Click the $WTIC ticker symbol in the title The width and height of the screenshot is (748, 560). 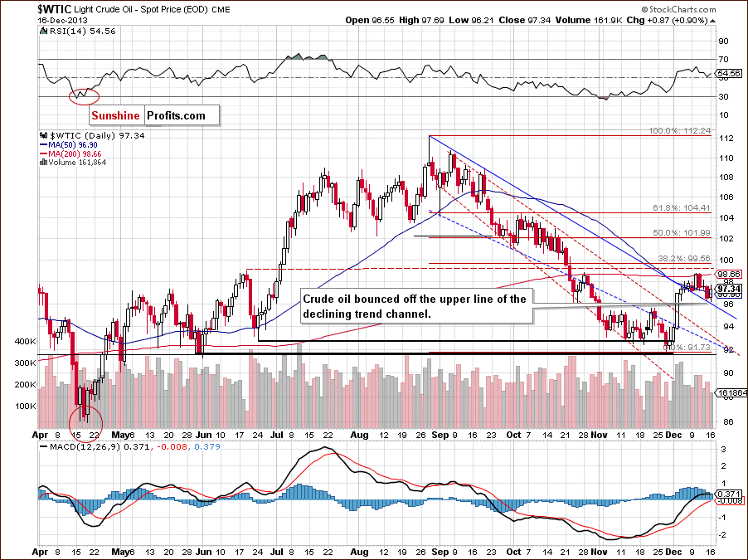(x=54, y=9)
